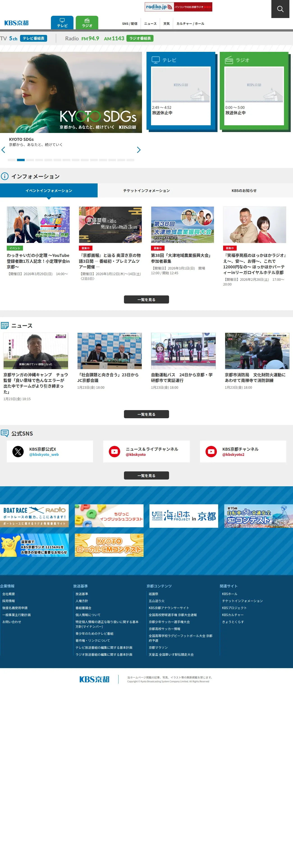Open the テレビ番組表 schedule button
The width and height of the screenshot is (293, 868).
click(33, 38)
